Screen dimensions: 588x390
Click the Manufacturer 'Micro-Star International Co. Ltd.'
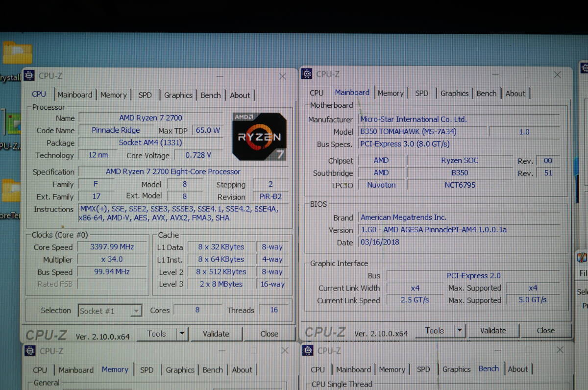coord(460,119)
